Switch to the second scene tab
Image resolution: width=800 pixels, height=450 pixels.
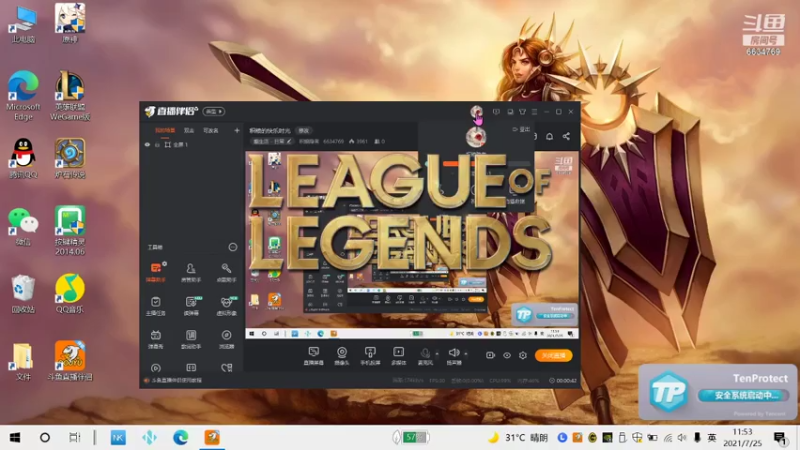189,131
